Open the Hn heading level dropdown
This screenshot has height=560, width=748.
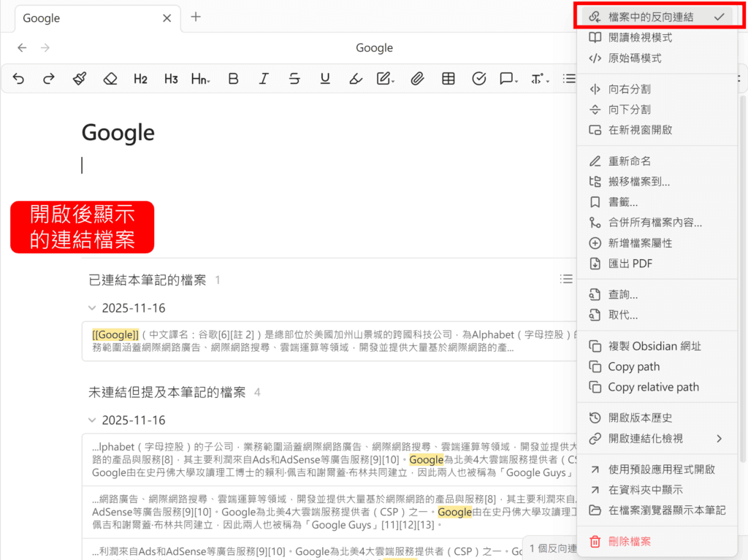(x=201, y=79)
